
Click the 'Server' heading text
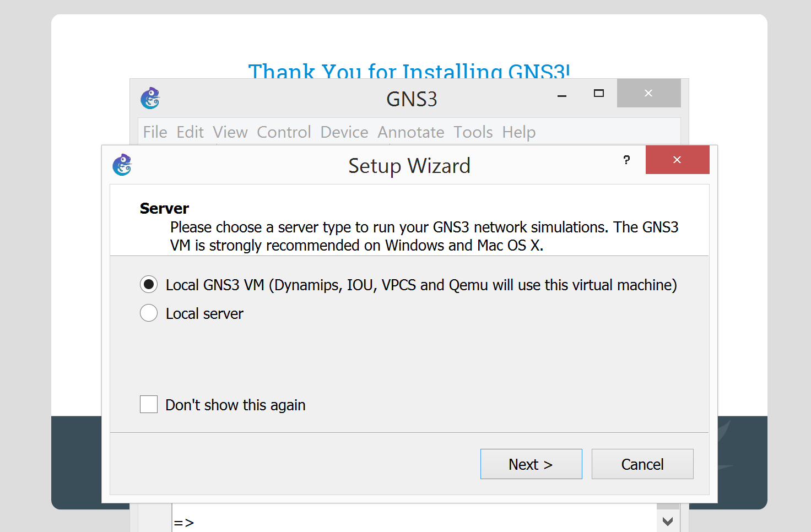[164, 208]
